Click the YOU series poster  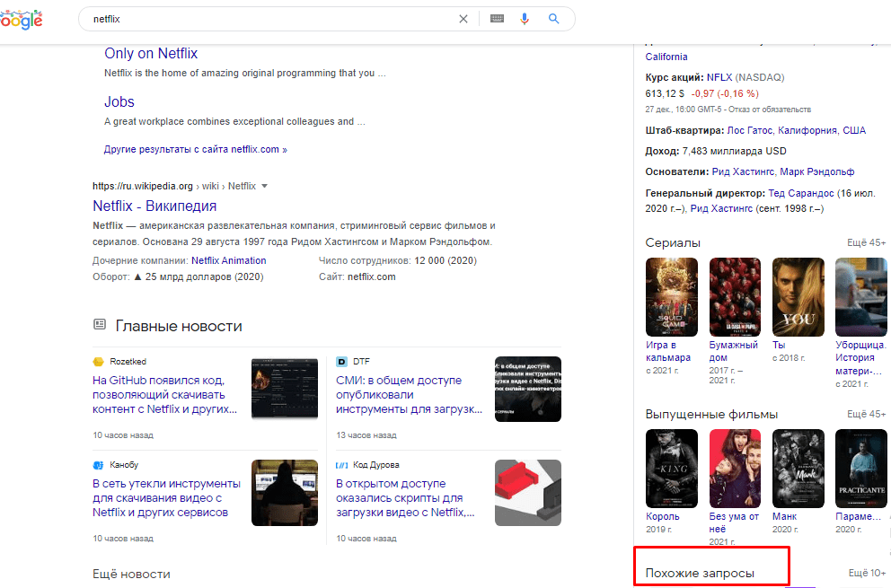[x=798, y=297]
